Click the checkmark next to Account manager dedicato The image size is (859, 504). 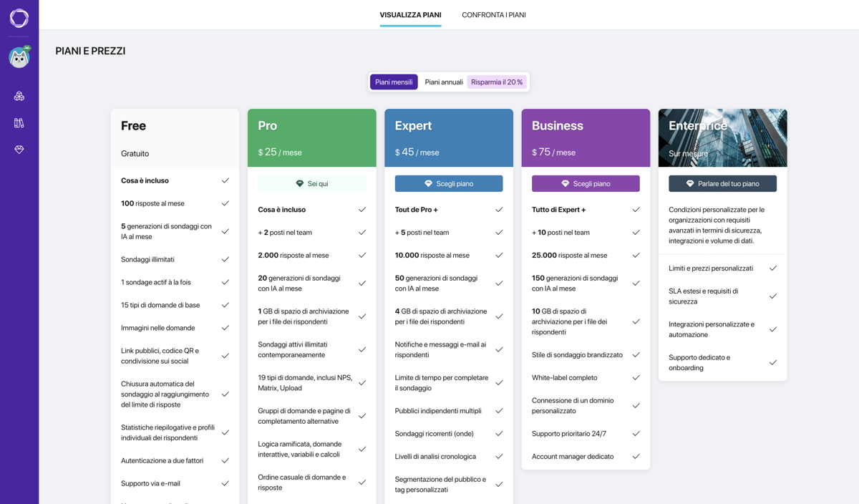[636, 457]
